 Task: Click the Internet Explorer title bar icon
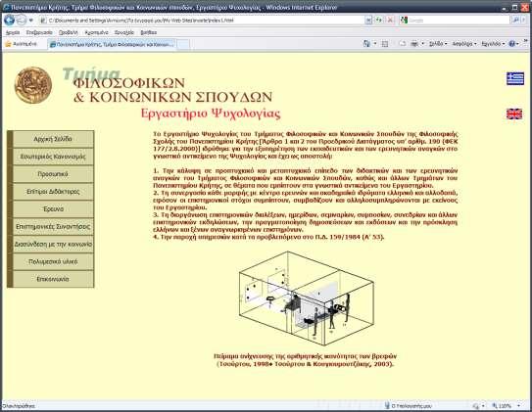click(x=6, y=7)
